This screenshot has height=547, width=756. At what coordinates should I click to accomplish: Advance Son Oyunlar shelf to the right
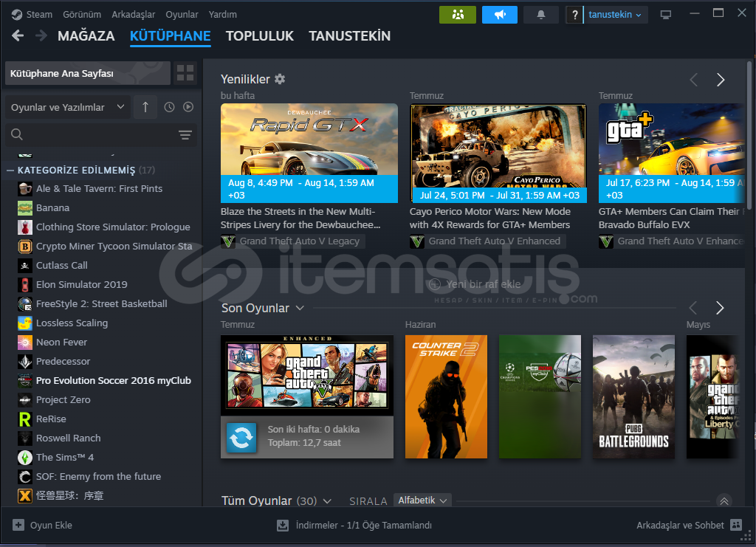click(x=720, y=308)
